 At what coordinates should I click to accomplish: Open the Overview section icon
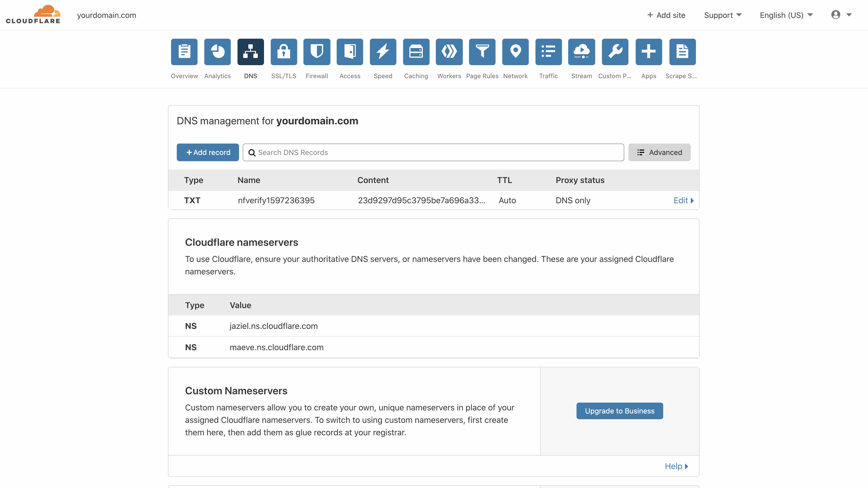click(184, 52)
